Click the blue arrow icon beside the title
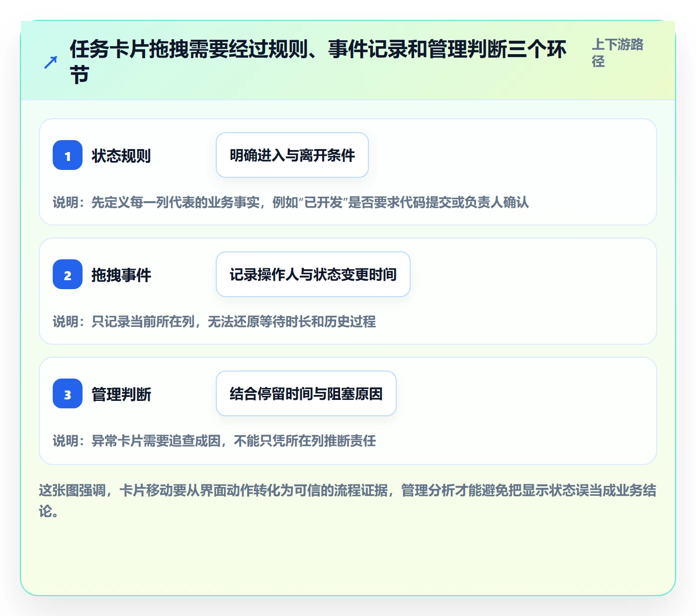The image size is (696, 616). pyautogui.click(x=51, y=62)
